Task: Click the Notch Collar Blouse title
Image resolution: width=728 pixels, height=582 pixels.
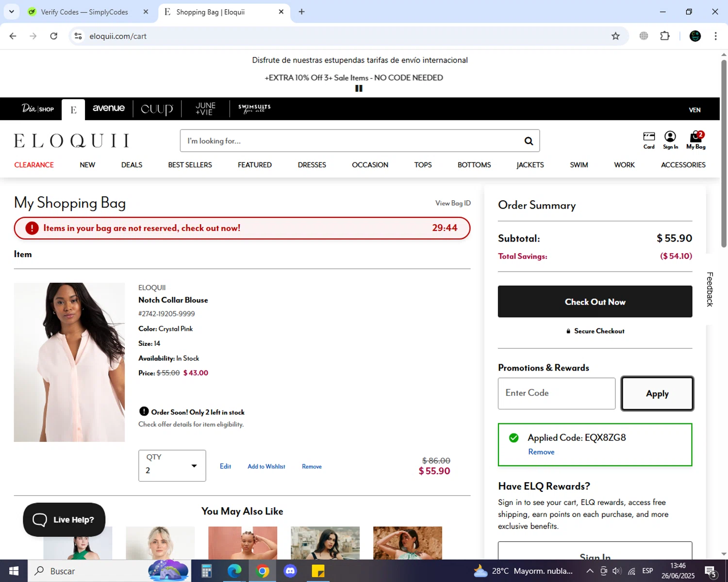Action: pyautogui.click(x=173, y=300)
